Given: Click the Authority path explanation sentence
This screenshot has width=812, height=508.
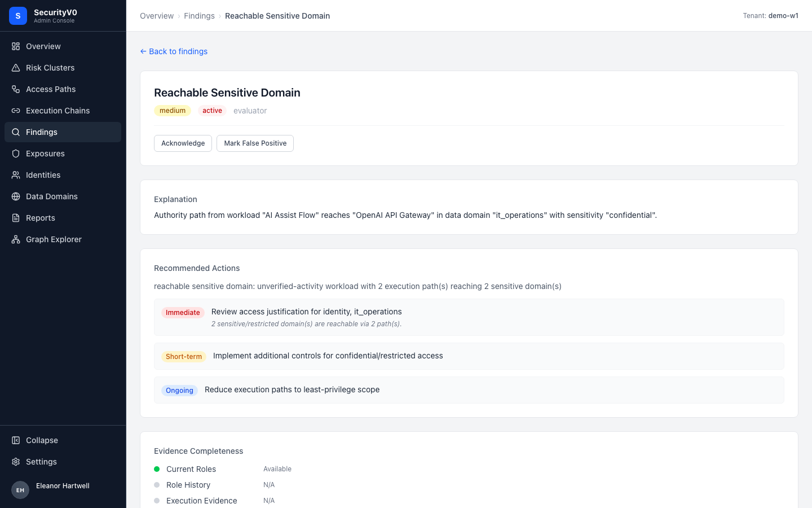Looking at the screenshot, I should (x=405, y=215).
